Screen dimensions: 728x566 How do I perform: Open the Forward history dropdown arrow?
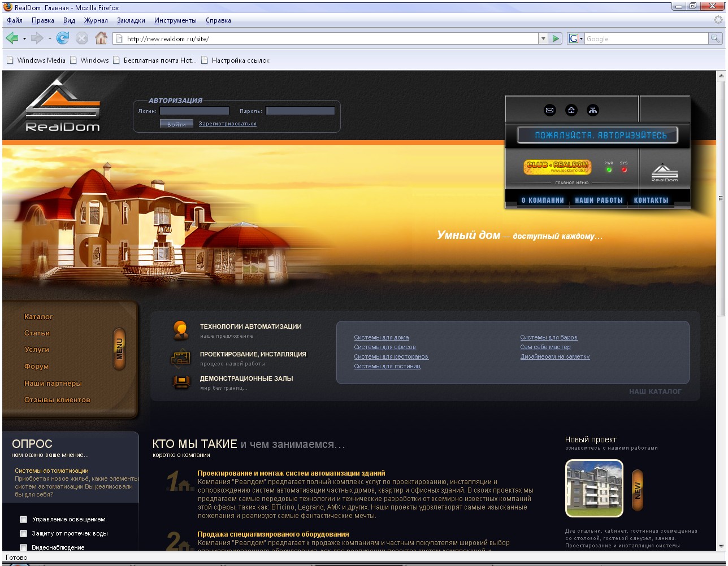tap(50, 39)
